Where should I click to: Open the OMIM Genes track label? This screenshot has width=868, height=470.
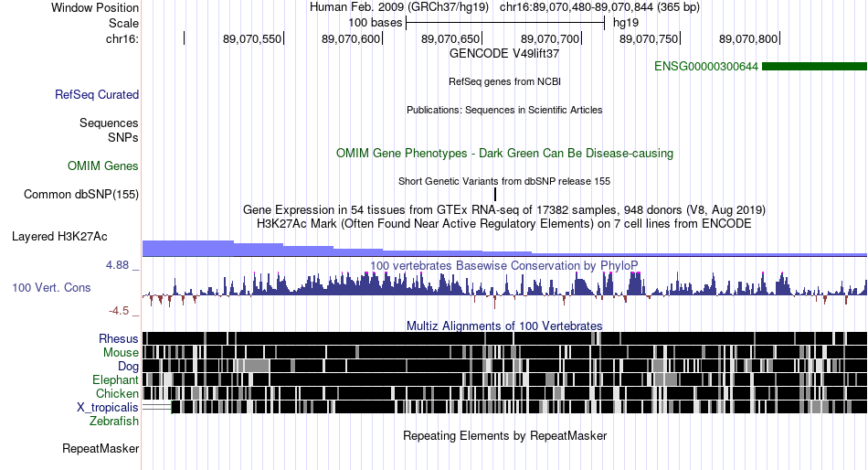tap(102, 166)
